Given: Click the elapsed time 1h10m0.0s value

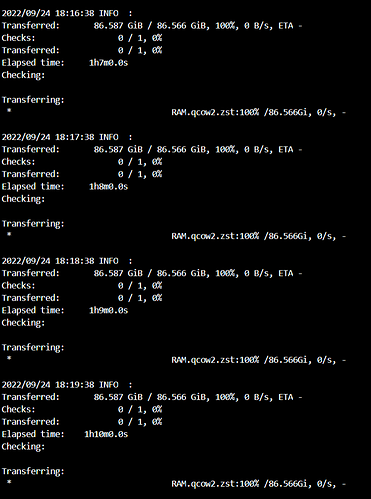Looking at the screenshot, I should [x=106, y=434].
